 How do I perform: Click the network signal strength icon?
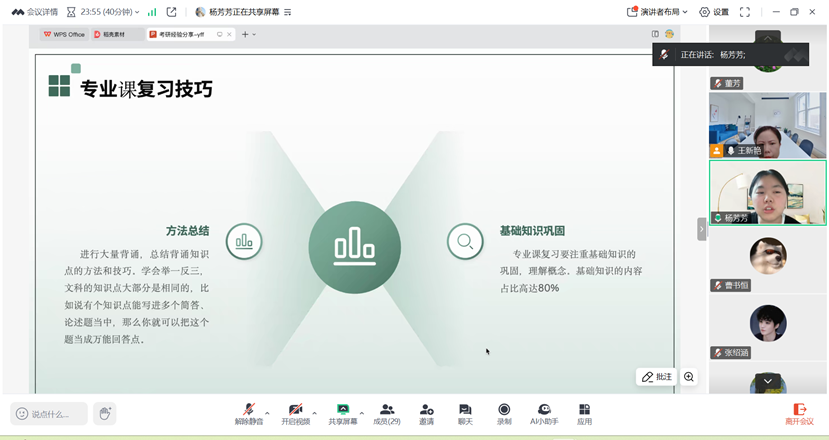point(152,12)
